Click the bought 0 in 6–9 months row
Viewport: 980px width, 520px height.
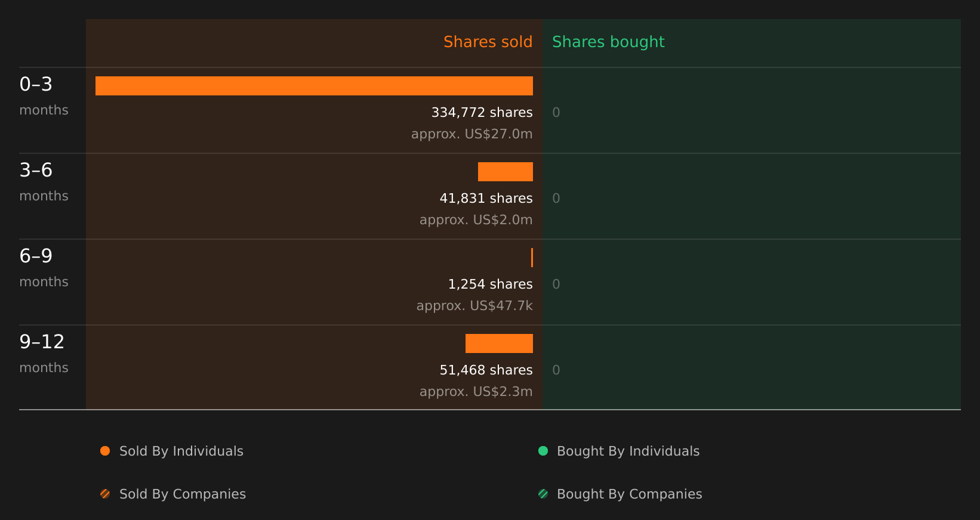pyautogui.click(x=556, y=284)
